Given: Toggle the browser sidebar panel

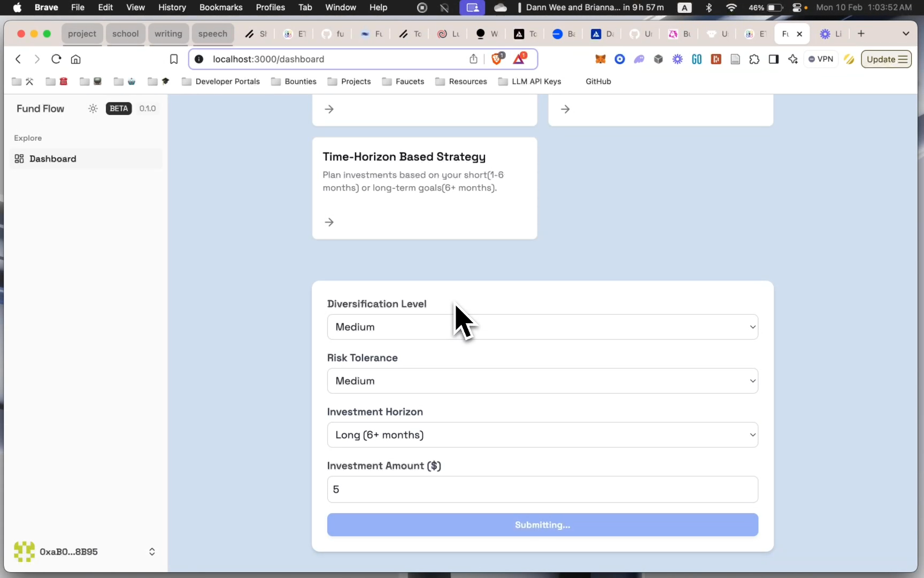Looking at the screenshot, I should 773,59.
